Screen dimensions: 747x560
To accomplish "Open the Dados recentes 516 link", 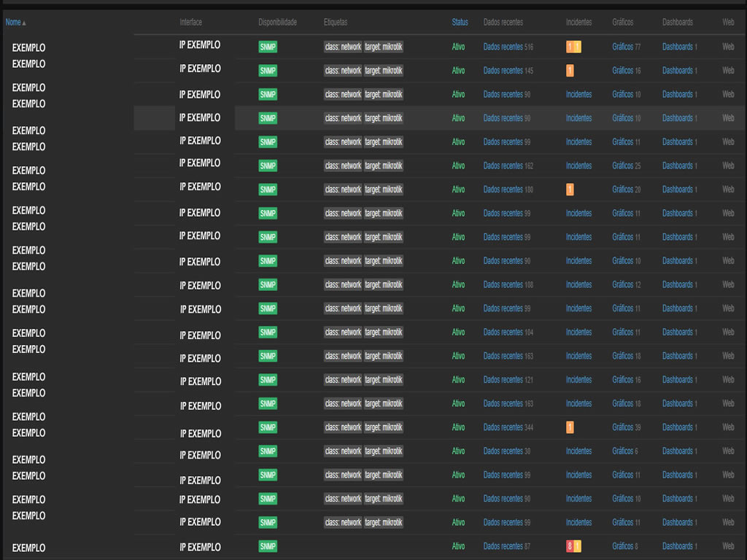I will (x=503, y=47).
